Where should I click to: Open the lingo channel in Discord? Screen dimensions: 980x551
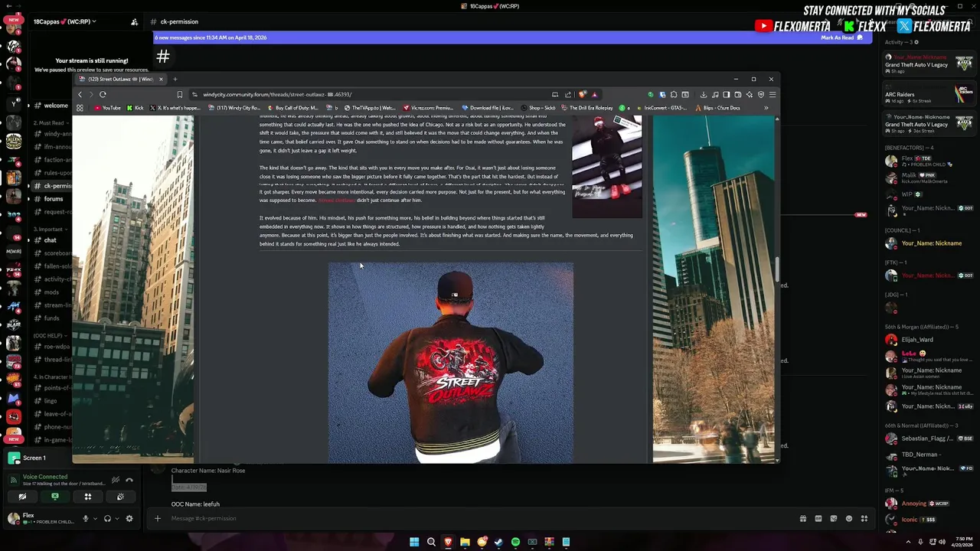(x=51, y=401)
